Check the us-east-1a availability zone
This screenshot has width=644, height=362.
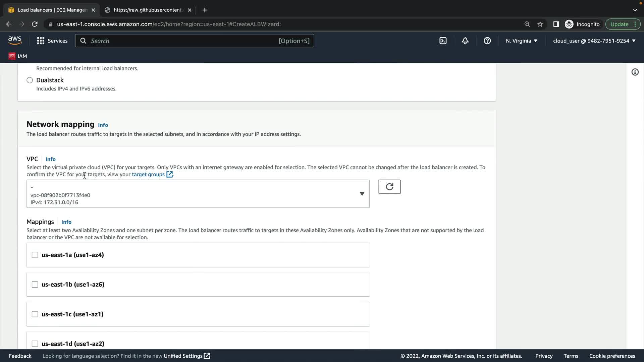35,255
